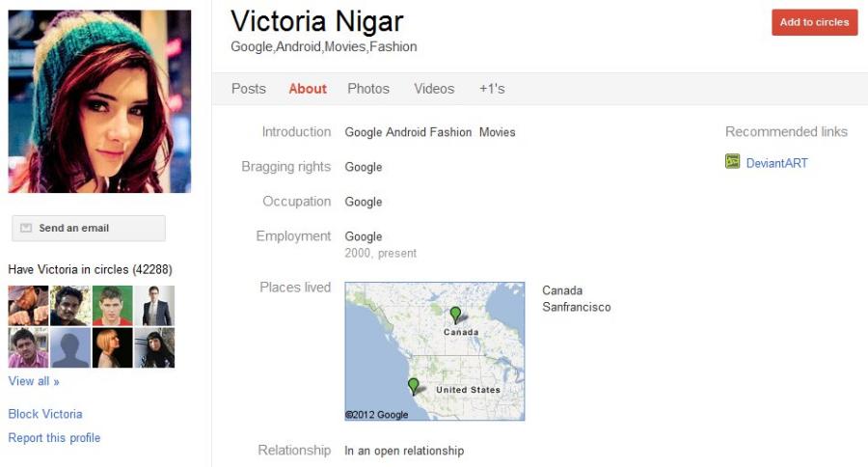Click the Add to circles button
This screenshot has height=467, width=868.
pyautogui.click(x=814, y=22)
